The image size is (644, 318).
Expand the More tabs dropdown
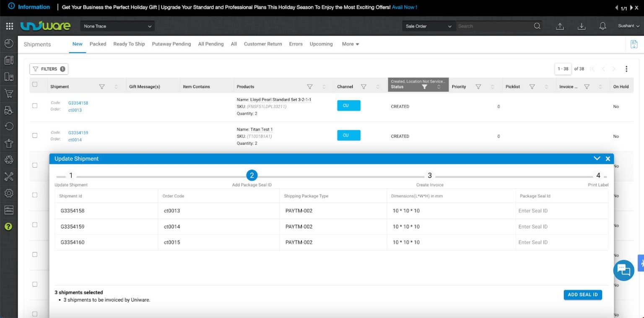click(x=351, y=44)
